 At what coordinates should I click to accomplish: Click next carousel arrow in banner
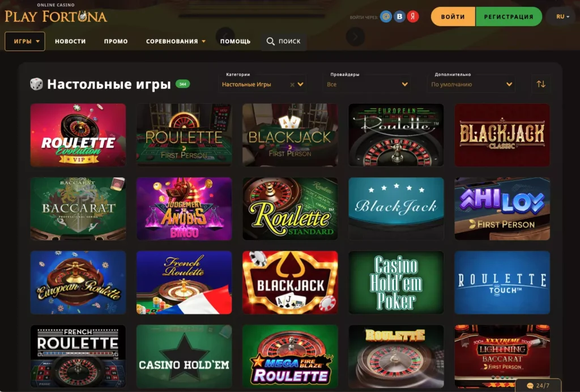pos(355,37)
